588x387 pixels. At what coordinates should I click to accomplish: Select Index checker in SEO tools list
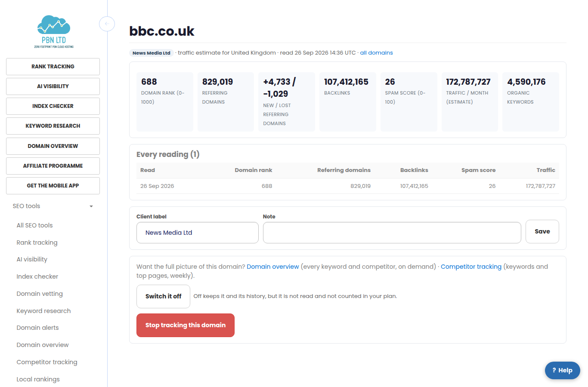coord(37,276)
